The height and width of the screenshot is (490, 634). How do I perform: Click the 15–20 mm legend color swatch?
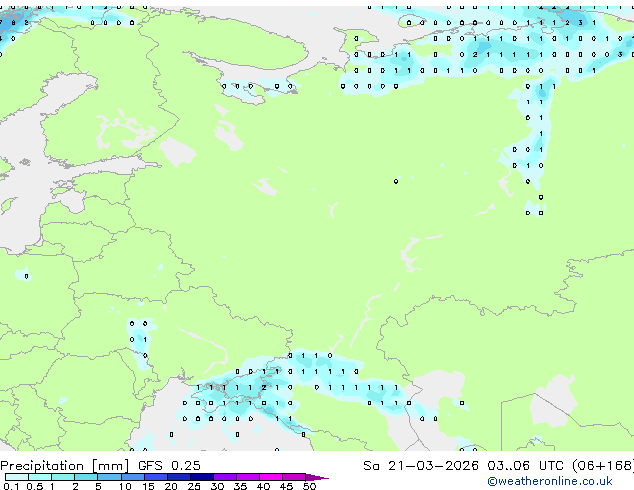pos(156,477)
